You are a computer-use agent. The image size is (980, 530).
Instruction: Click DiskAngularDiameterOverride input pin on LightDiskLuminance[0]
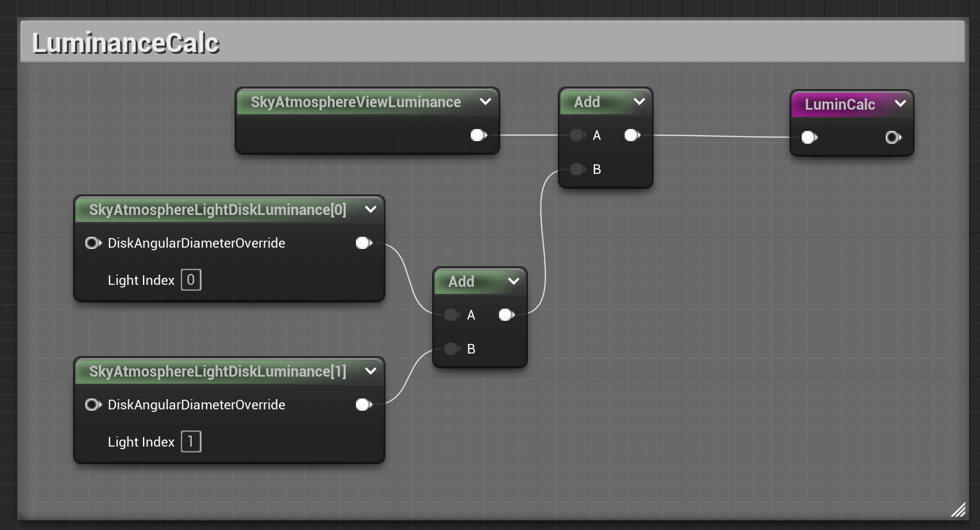coord(93,243)
